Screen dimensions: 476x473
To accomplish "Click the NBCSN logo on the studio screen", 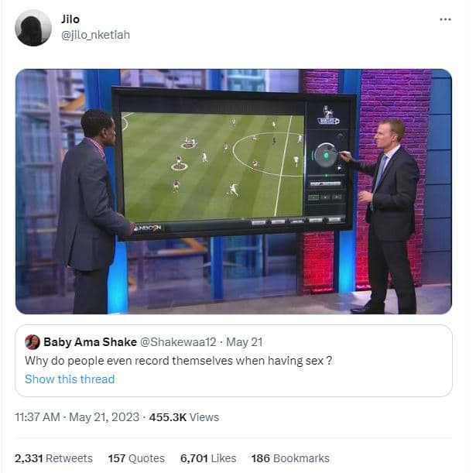I will pos(148,228).
